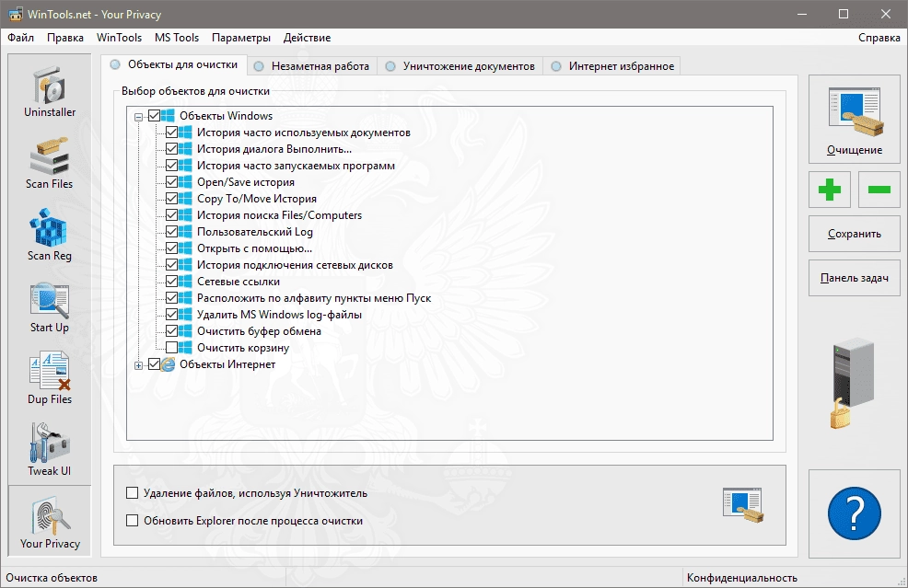Select the Open/Save история row text
908x588 pixels.
(x=246, y=181)
